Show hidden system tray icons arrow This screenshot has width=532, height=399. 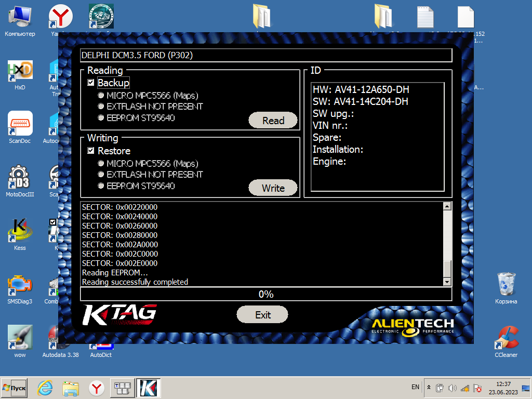[x=429, y=388]
